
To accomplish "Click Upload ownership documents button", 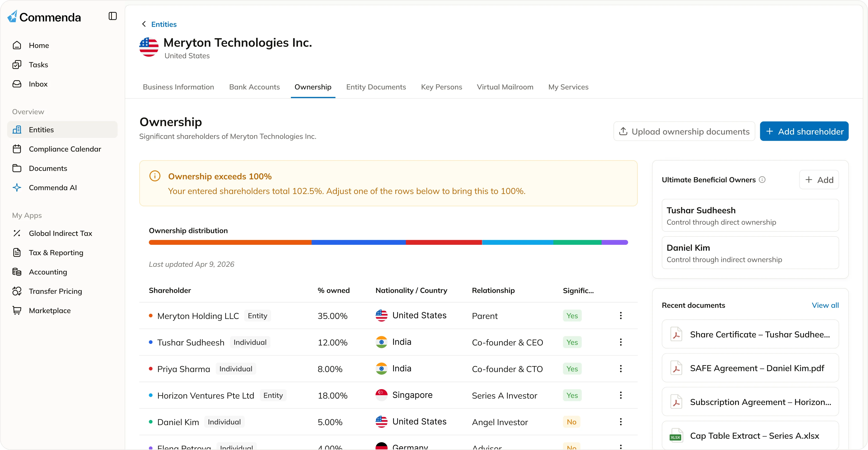I will [684, 131].
